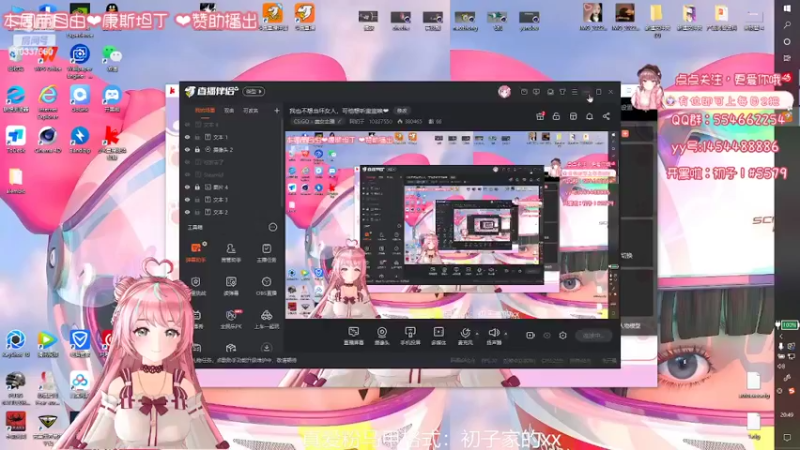800x450 pixels.
Task: Click the room ID number 10337550
Action: coord(380,121)
